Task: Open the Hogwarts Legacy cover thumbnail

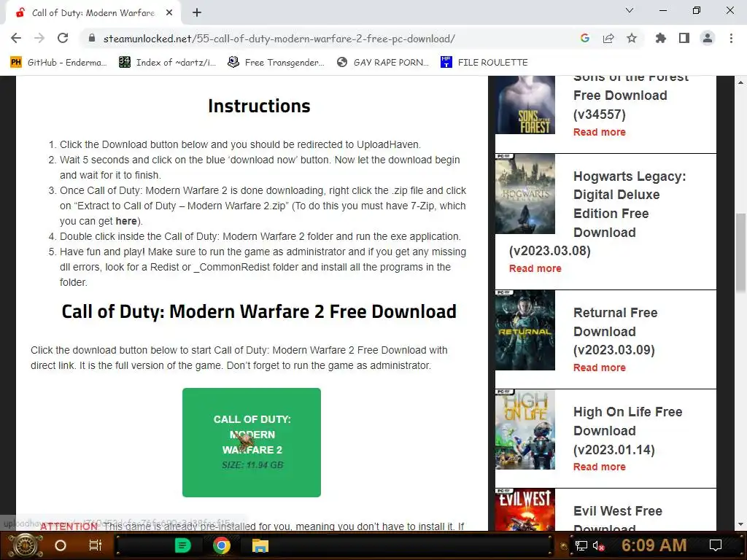Action: (x=525, y=194)
